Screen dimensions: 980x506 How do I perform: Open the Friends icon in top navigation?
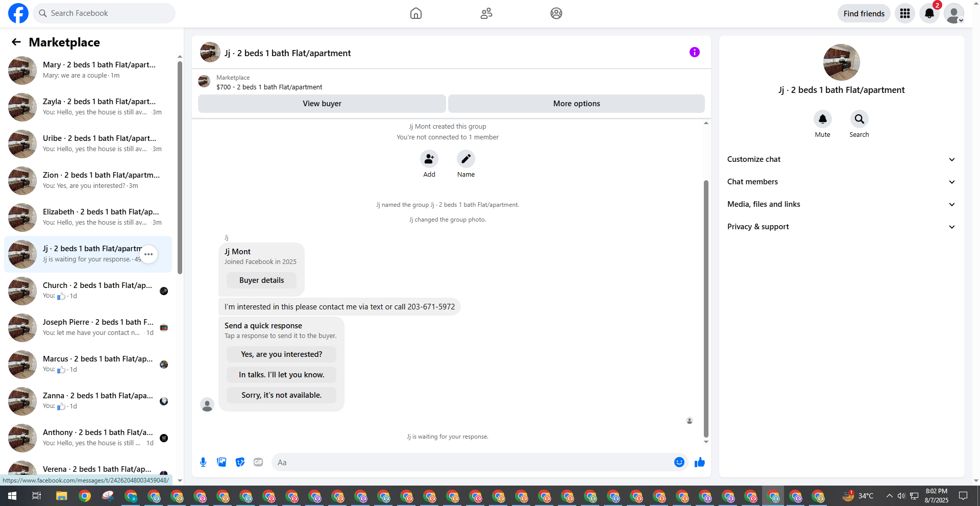pos(486,13)
